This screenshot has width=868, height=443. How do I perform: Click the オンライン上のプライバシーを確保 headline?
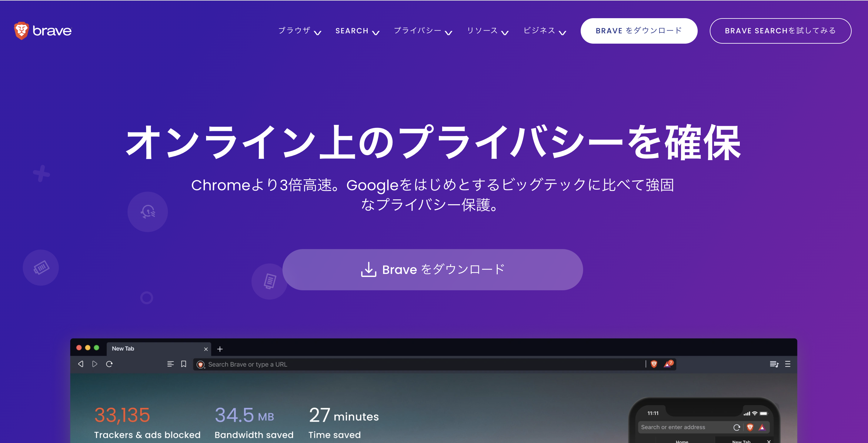pyautogui.click(x=433, y=142)
